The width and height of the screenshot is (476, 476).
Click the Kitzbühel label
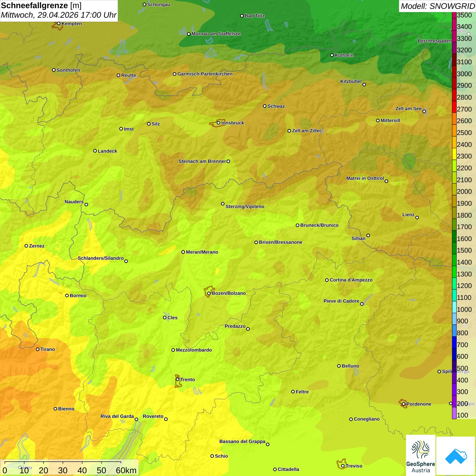[x=351, y=81]
